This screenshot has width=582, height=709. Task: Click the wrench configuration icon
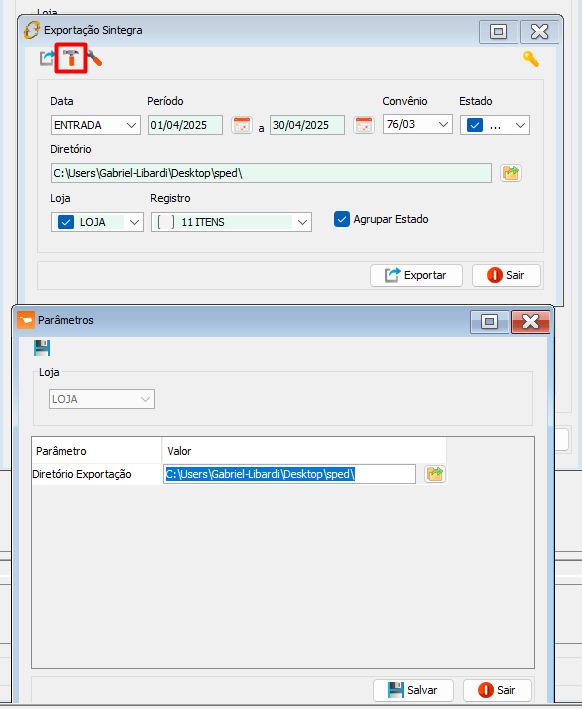pos(94,58)
